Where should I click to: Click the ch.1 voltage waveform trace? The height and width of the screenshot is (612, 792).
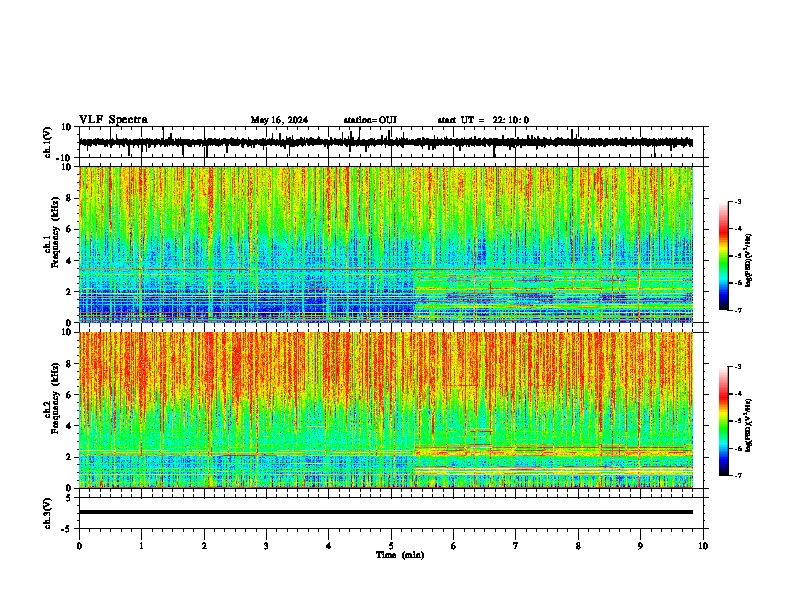(386, 142)
